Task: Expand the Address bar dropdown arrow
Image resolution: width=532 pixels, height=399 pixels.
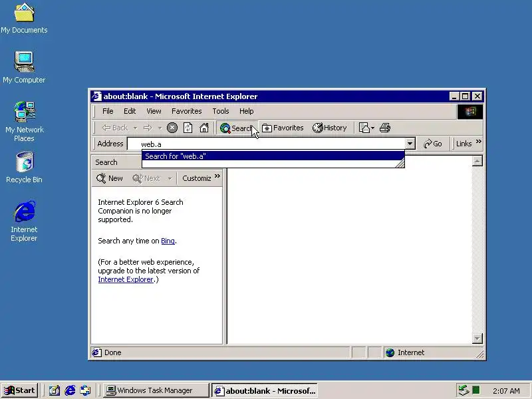Action: [410, 144]
